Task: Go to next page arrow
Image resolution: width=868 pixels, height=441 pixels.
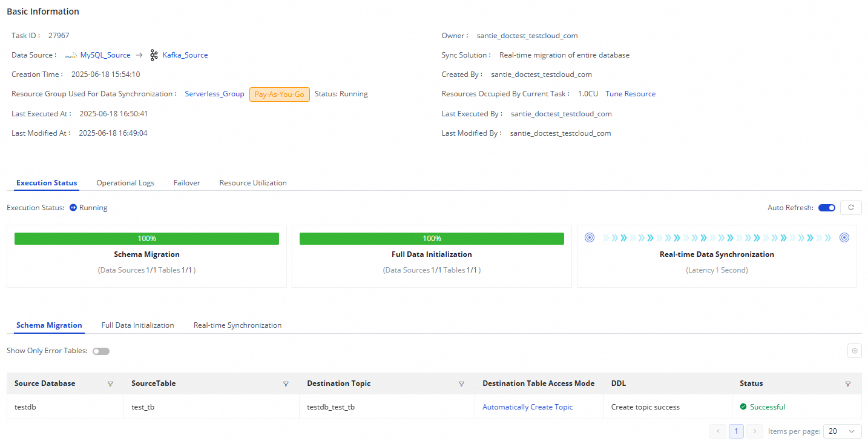Action: pos(754,431)
